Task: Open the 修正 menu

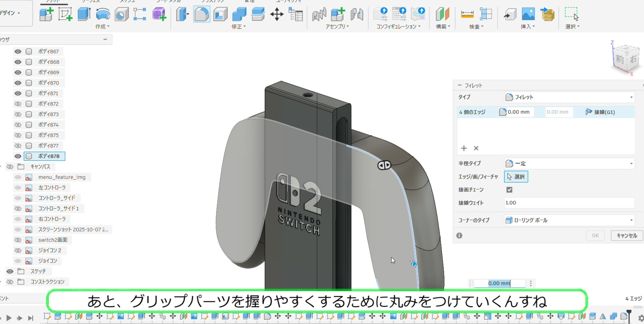Action: pos(239,27)
